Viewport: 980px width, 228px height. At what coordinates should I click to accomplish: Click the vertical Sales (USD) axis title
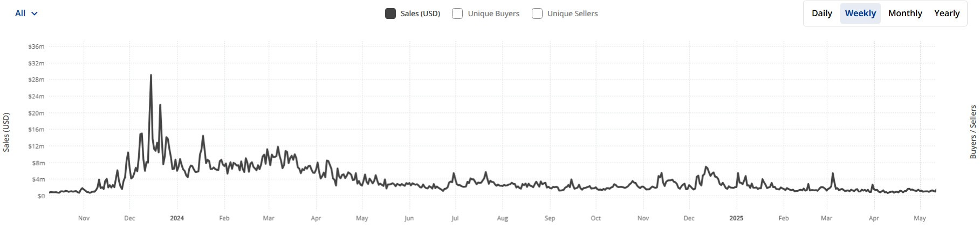pyautogui.click(x=6, y=132)
